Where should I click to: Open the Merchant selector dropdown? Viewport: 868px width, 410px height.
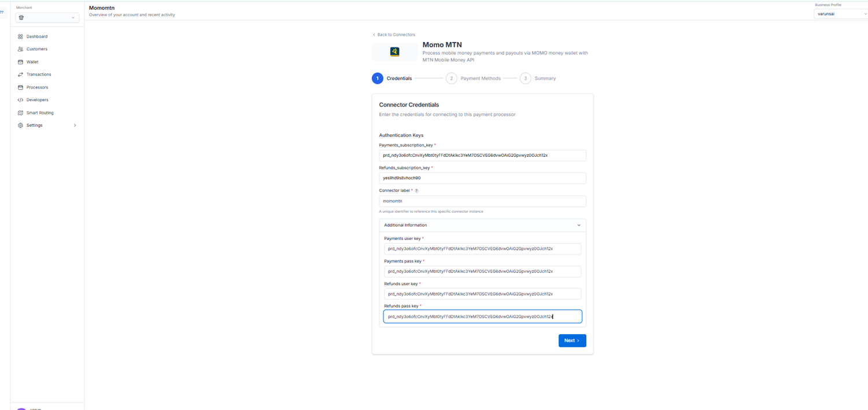pos(47,18)
